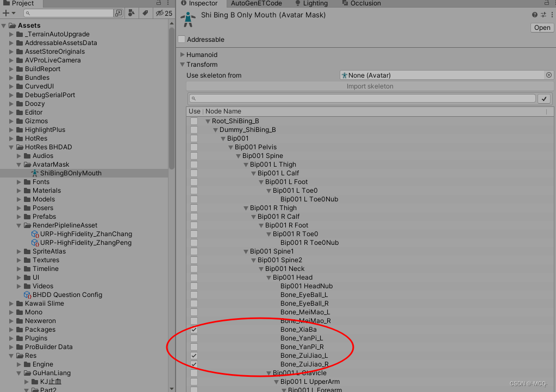Viewport: 556px width, 392px height.
Task: Select the GuHanLiang folder
Action: tap(52, 373)
